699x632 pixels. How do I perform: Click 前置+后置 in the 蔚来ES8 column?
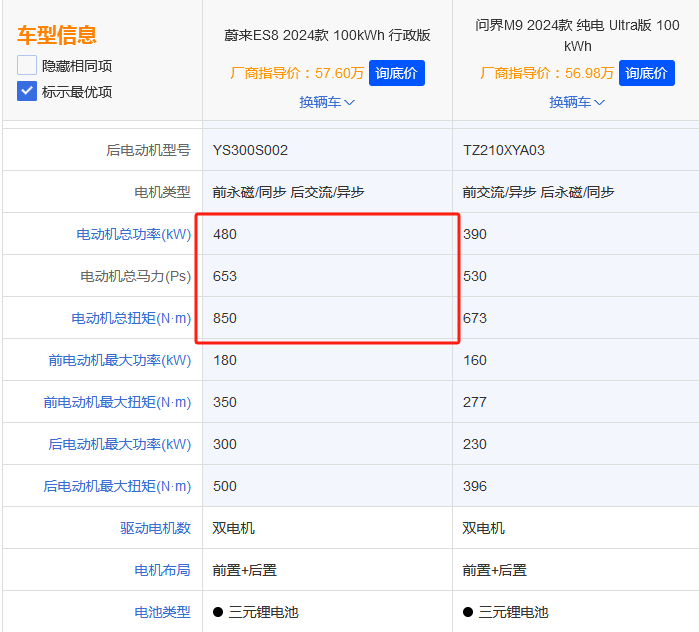click(244, 570)
